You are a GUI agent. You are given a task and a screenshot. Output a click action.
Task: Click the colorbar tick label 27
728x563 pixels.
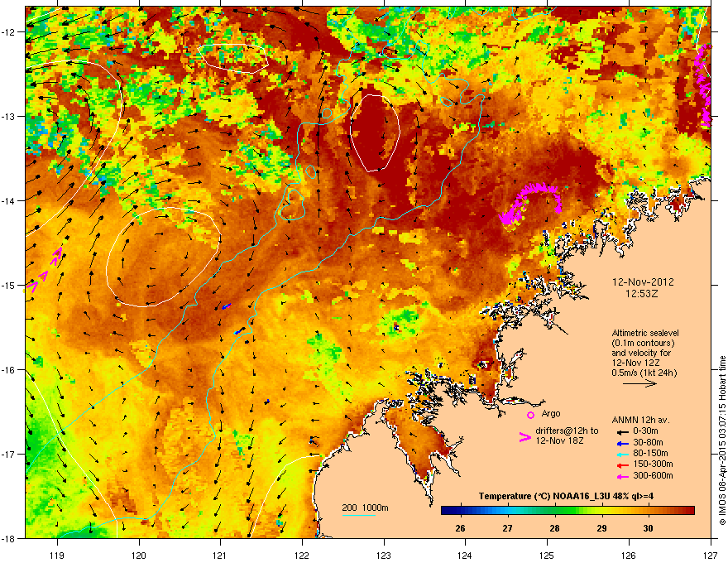[x=507, y=528]
